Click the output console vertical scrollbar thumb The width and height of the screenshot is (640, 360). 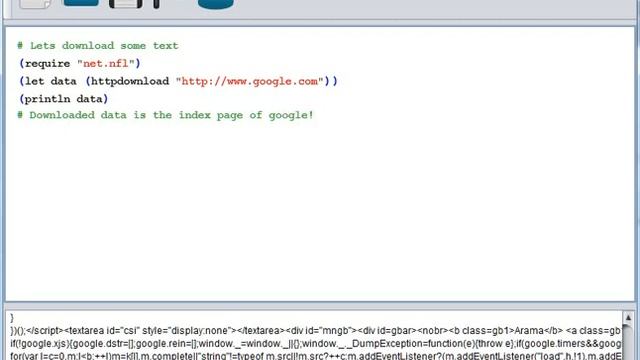[628, 341]
